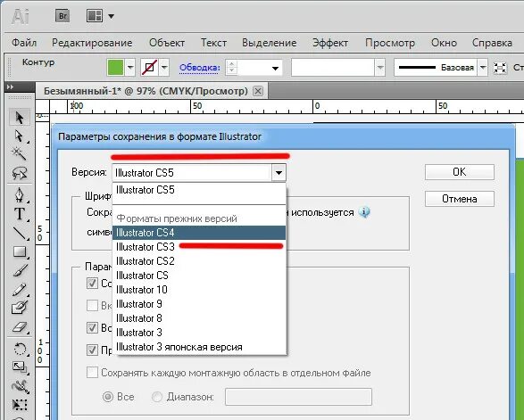The image size is (524, 420).
Task: Switch to the Безымянный-1 document tab
Action: (x=146, y=91)
